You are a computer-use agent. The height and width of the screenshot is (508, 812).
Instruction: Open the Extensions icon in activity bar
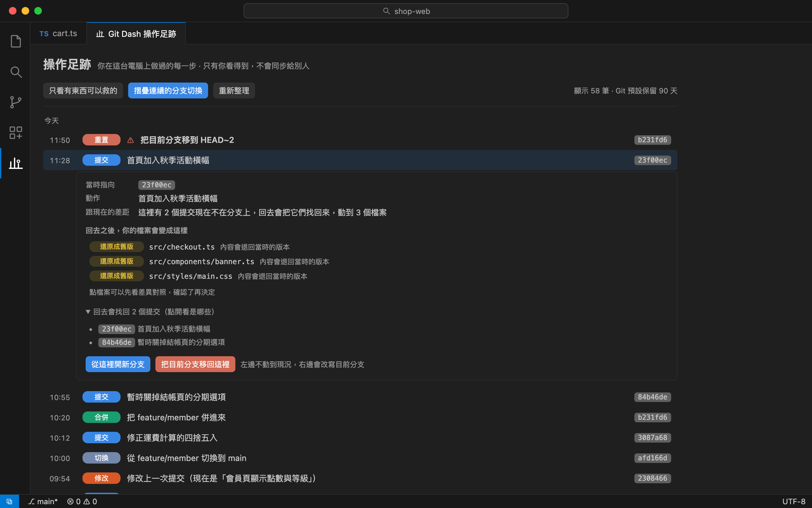[16, 133]
